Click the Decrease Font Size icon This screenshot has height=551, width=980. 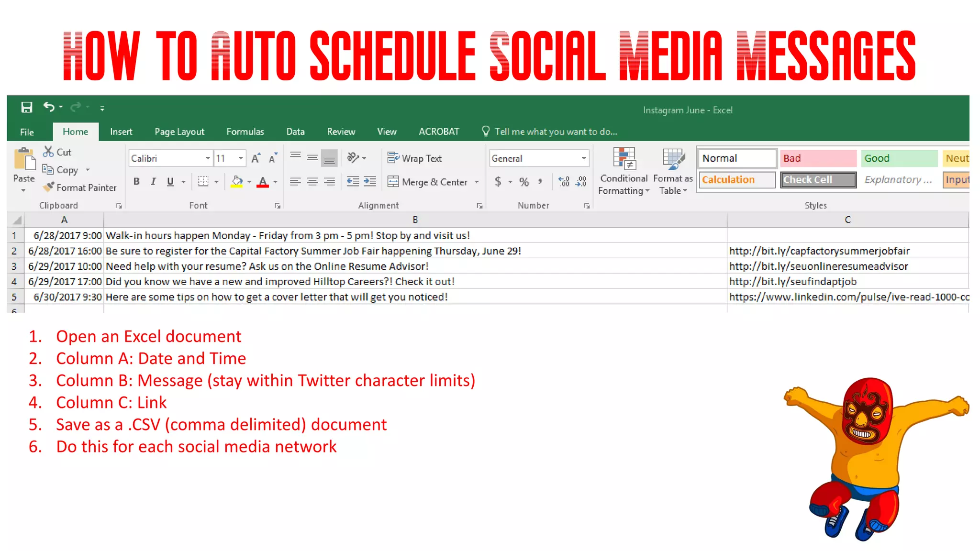tap(273, 158)
